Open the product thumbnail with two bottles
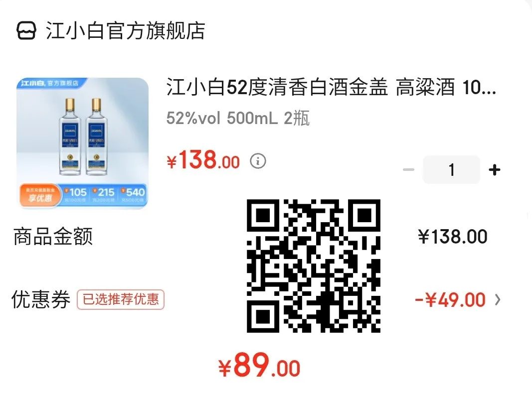 click(82, 143)
